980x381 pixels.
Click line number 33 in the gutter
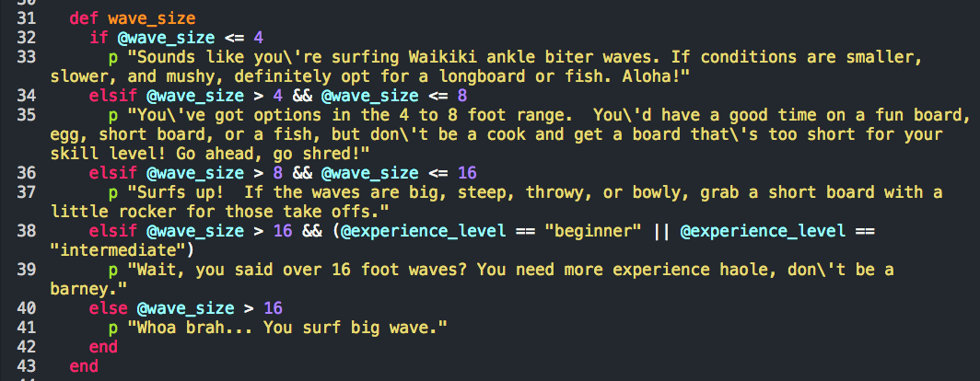click(25, 56)
